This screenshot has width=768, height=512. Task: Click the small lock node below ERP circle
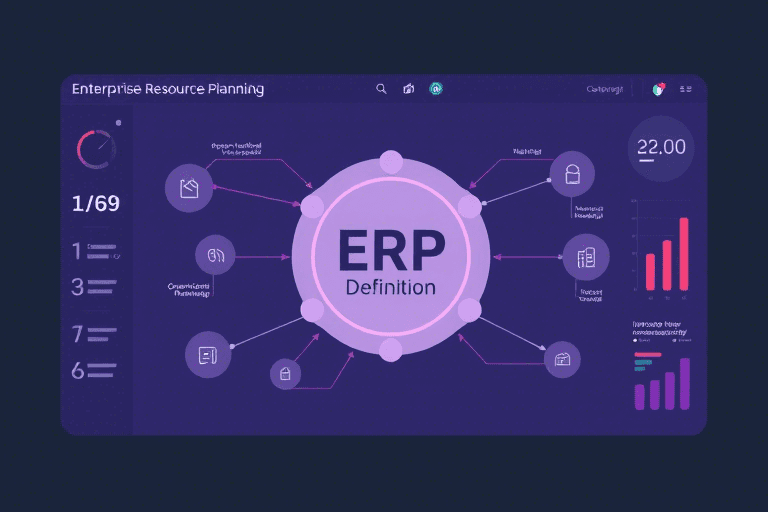coord(285,374)
